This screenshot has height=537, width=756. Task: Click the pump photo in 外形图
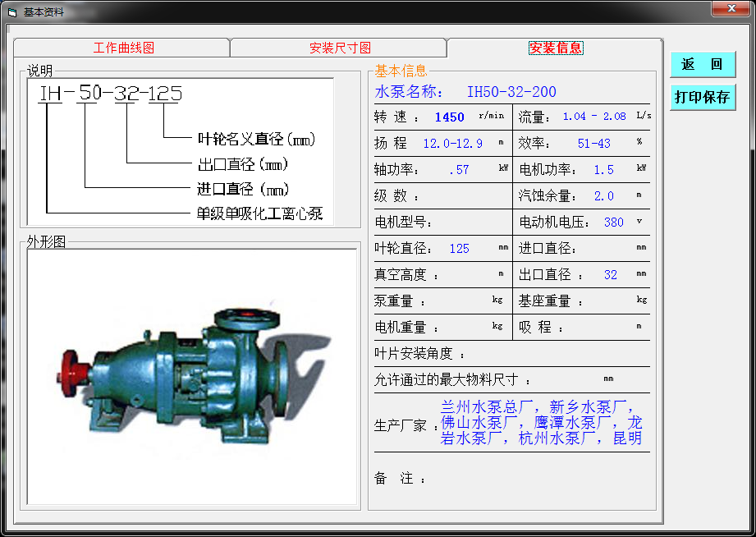pos(192,376)
